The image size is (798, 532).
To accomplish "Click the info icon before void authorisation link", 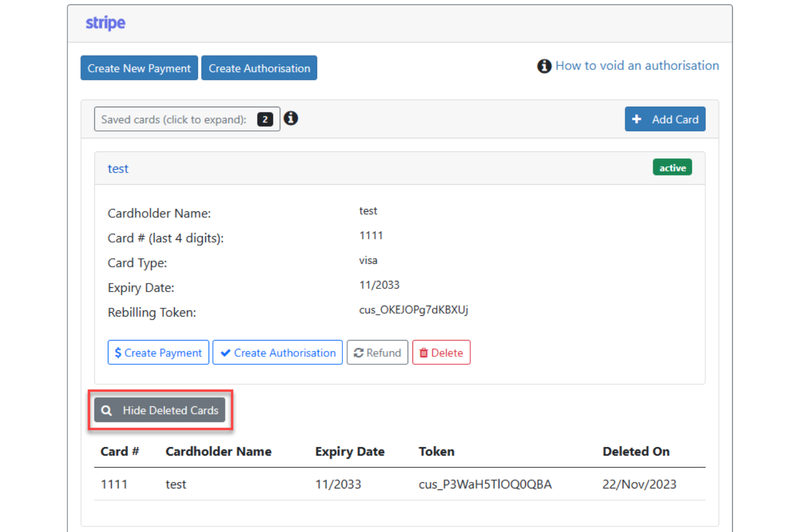I will point(544,66).
